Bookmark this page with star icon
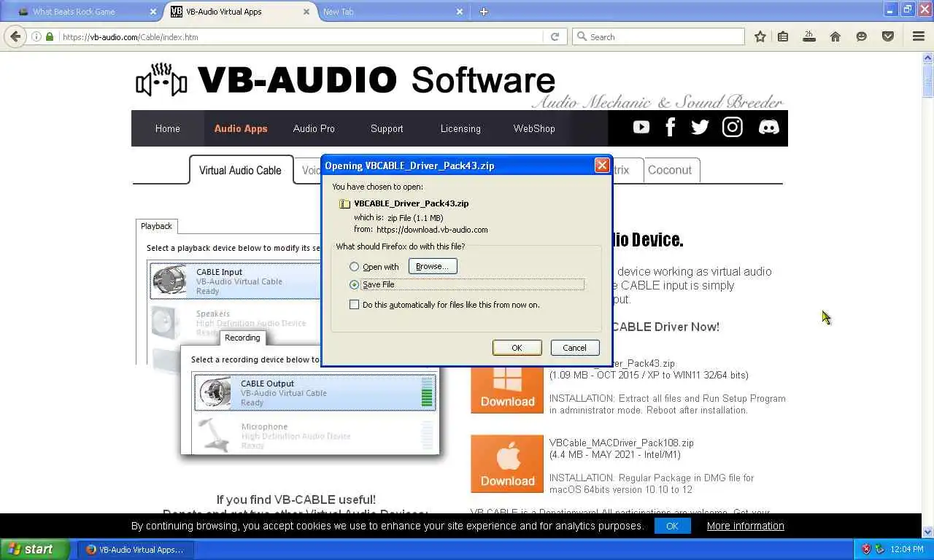The image size is (934, 560). [760, 36]
